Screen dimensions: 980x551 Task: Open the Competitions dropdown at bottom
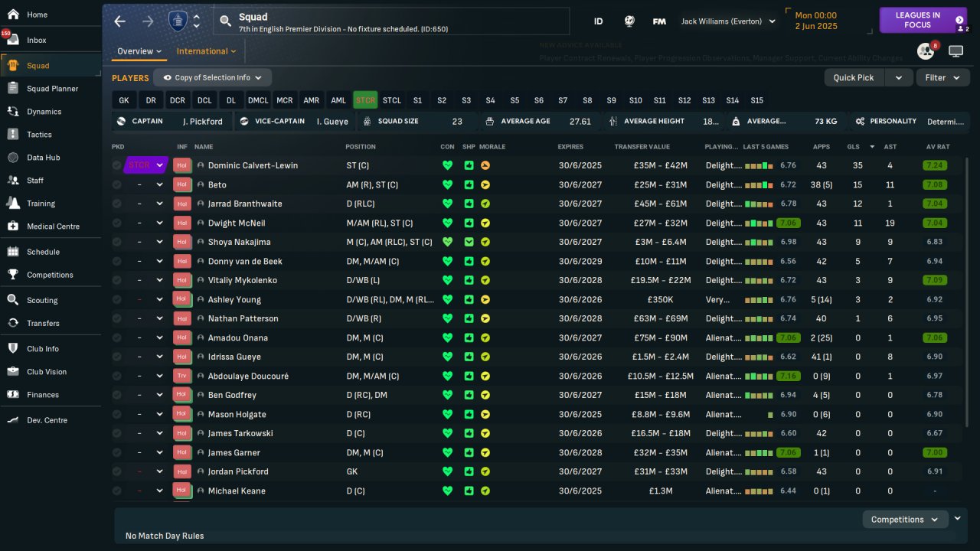tap(905, 520)
